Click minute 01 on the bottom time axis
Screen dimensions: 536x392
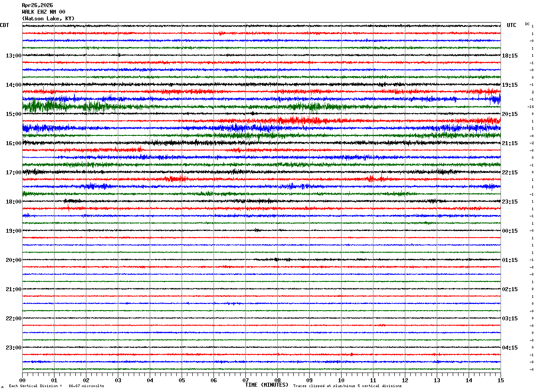[x=54, y=380]
